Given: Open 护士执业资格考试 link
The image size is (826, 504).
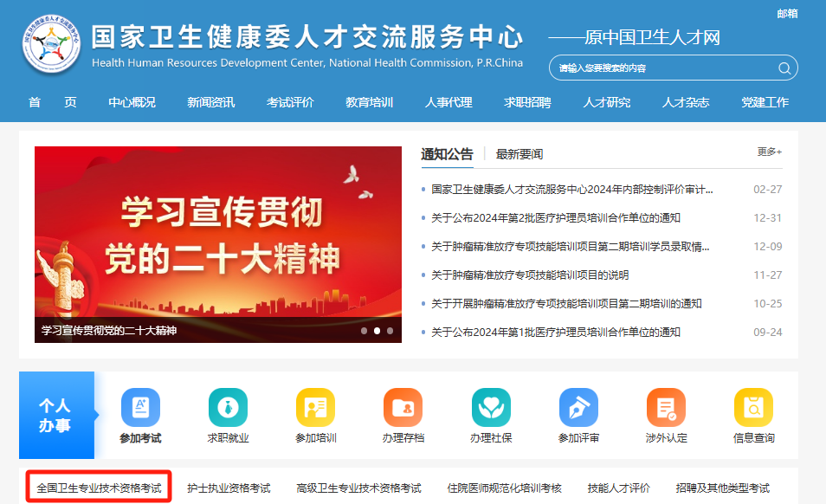Looking at the screenshot, I should (x=229, y=488).
